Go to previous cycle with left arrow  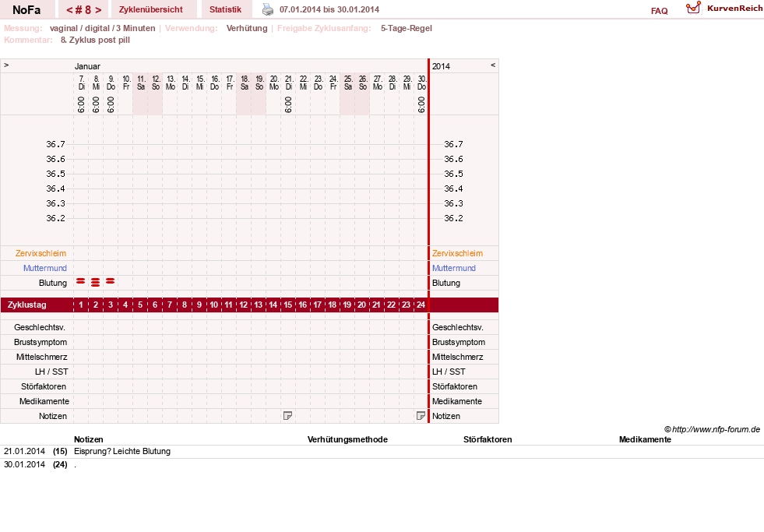pos(69,10)
